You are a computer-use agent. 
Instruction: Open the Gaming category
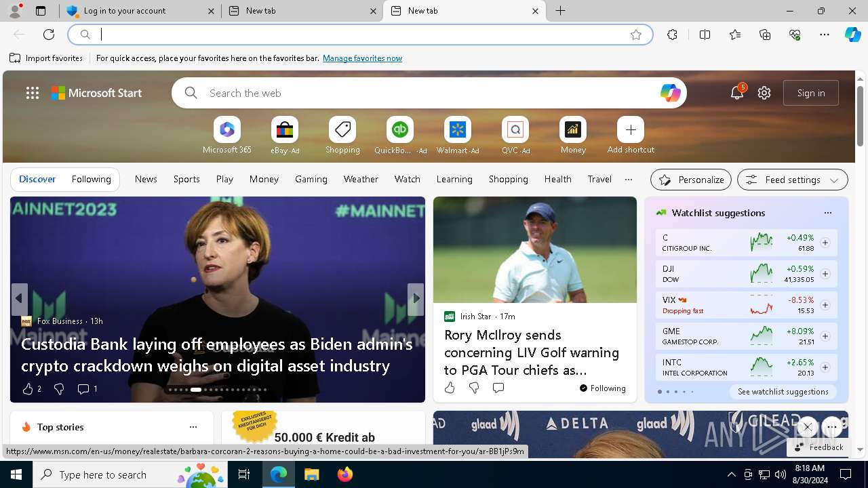(x=311, y=180)
